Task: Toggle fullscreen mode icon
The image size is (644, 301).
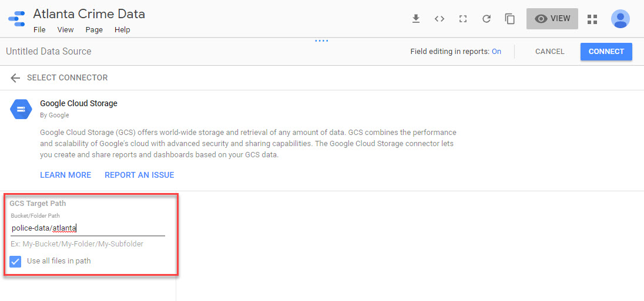Action: 463,19
